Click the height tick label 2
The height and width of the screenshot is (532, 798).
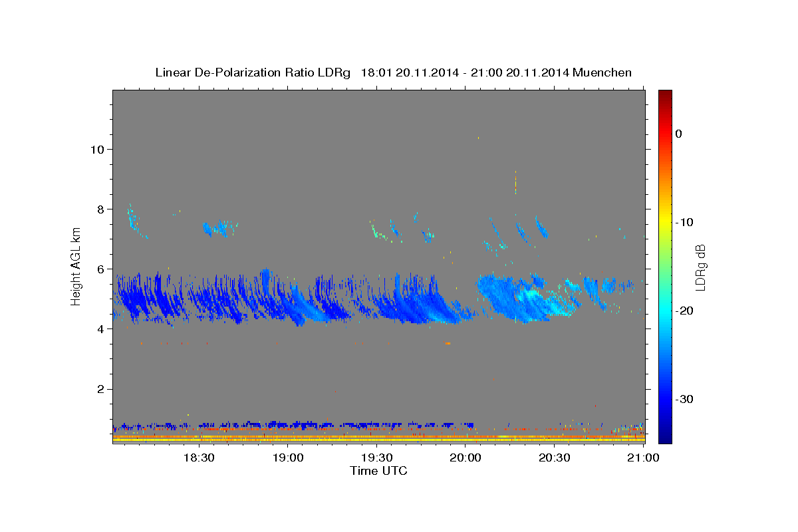click(x=101, y=389)
